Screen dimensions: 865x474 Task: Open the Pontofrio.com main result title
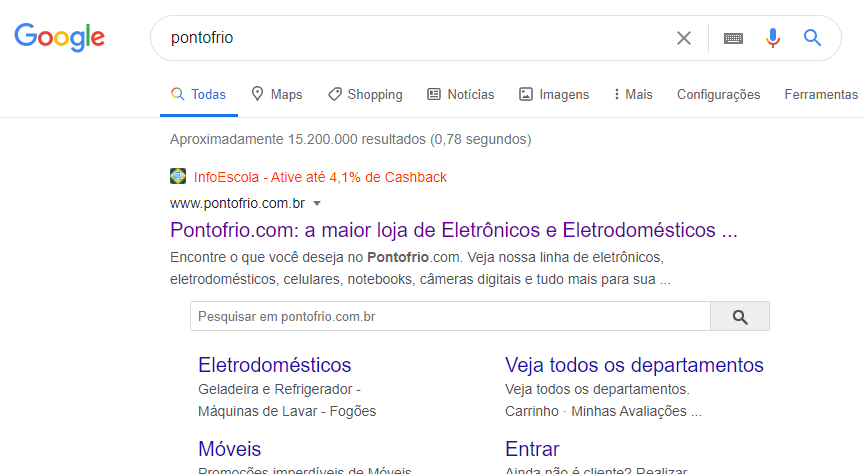pos(453,230)
